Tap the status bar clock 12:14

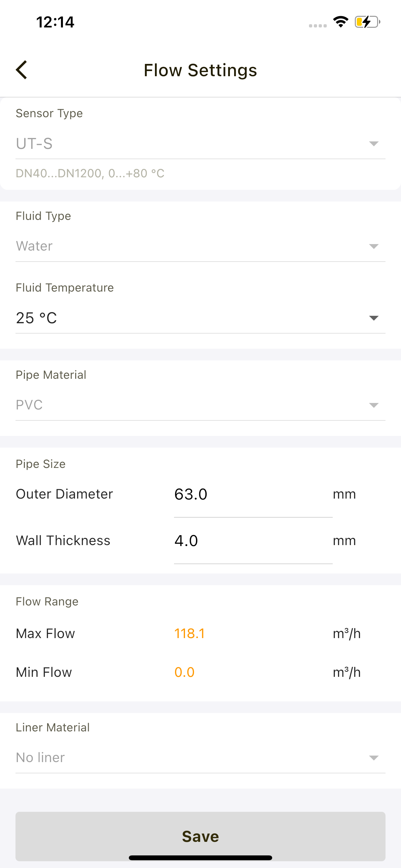point(55,22)
